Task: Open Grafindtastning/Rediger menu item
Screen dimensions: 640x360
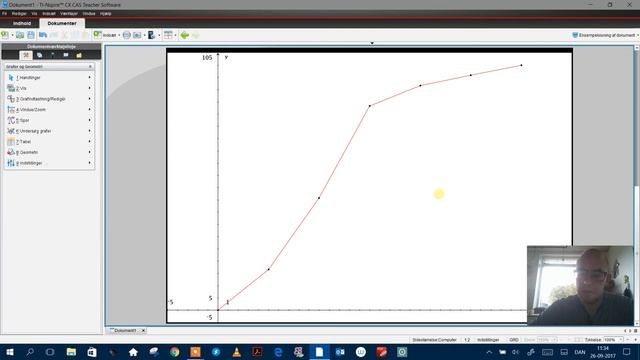Action: pos(49,99)
